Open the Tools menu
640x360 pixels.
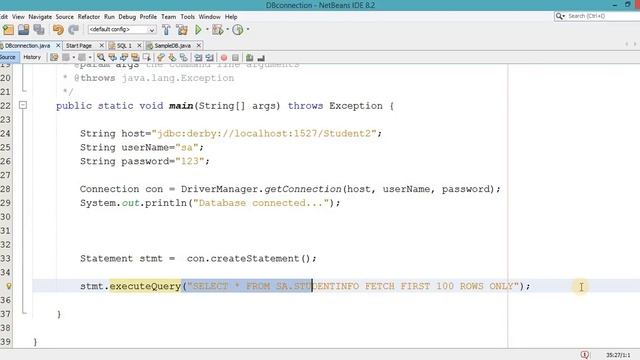[x=187, y=17]
